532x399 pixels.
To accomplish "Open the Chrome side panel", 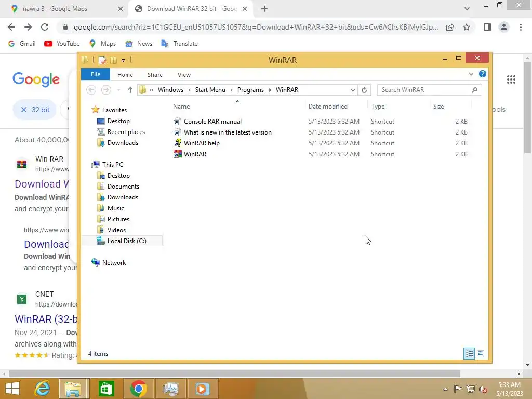I will pos(487,27).
